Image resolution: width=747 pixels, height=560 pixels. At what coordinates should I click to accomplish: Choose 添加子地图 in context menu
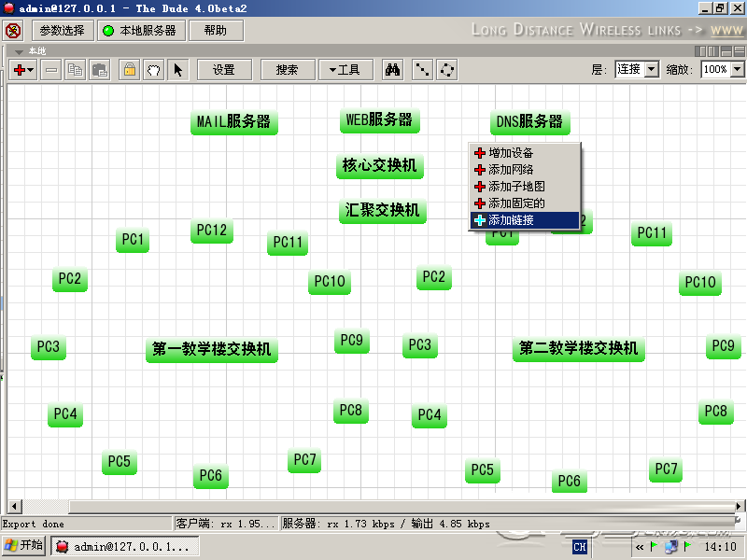[x=525, y=186]
